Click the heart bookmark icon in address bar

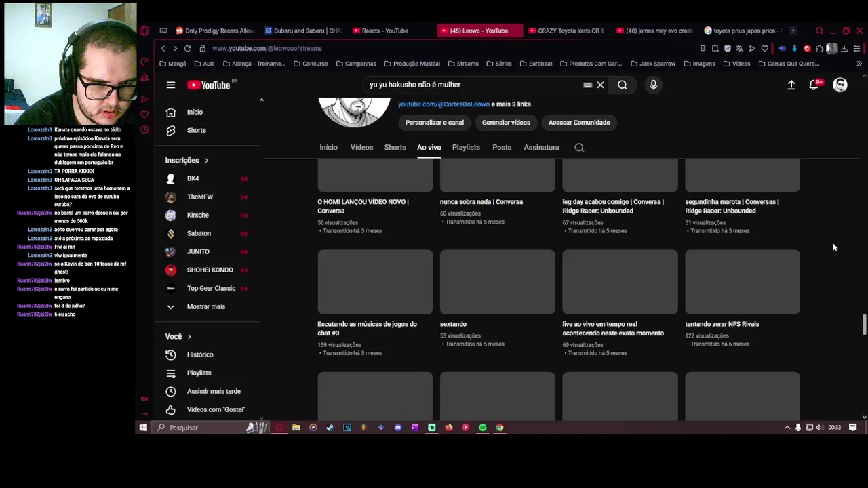pyautogui.click(x=764, y=48)
